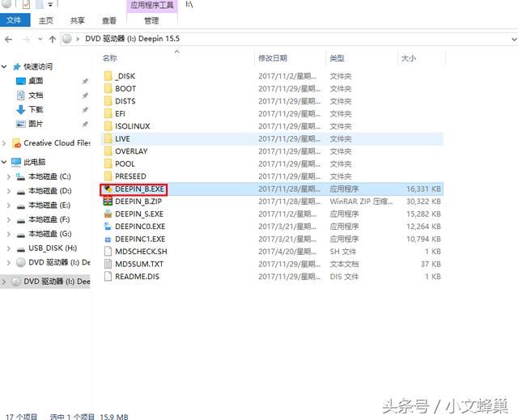Sort by 大小 column header
This screenshot has width=518, height=420.
pyautogui.click(x=408, y=58)
